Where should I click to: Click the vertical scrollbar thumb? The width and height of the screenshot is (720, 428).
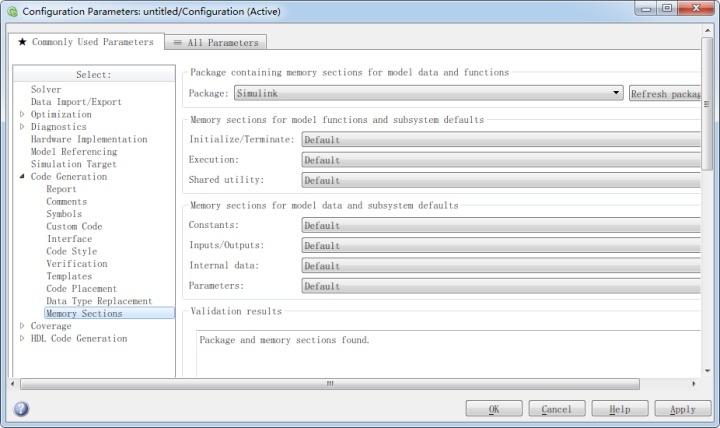707,104
